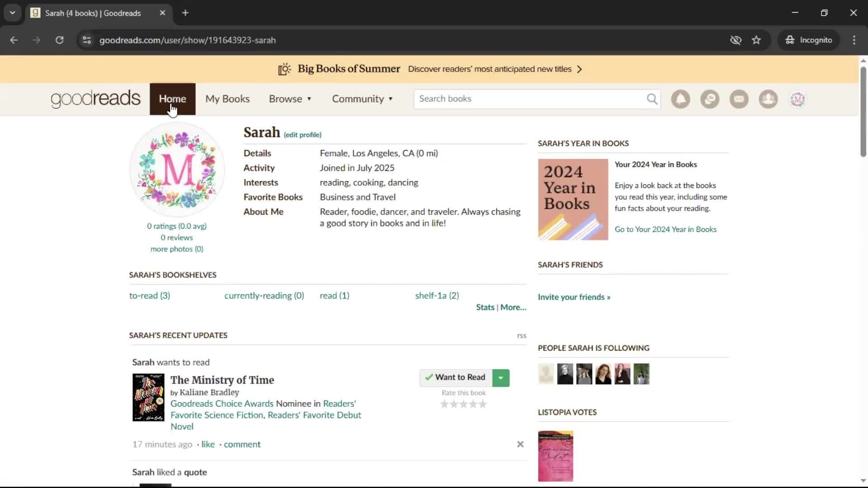Open the group discussions icon
This screenshot has height=488, width=868.
pos(710,99)
